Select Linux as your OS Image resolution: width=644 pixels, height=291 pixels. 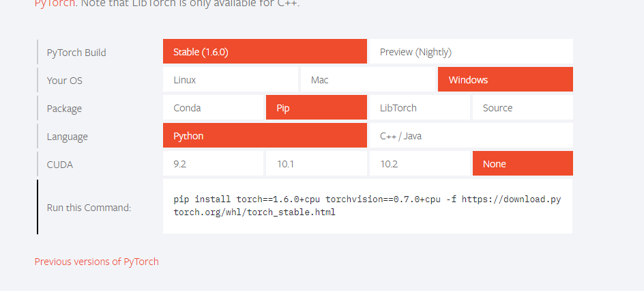(x=230, y=80)
